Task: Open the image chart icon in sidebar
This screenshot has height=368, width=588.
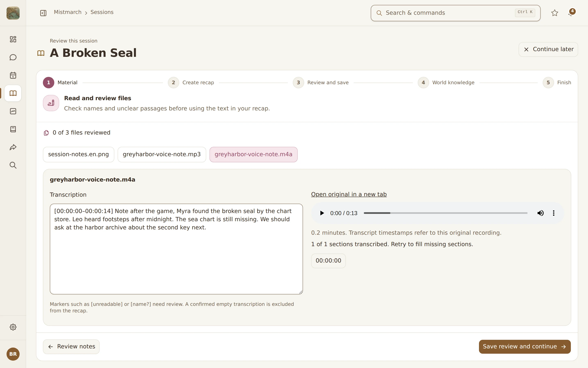Action: [x=13, y=111]
